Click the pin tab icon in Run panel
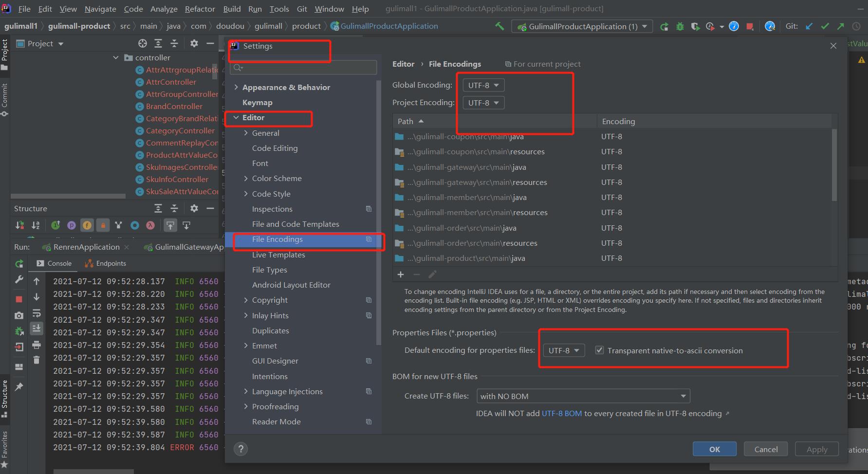 (x=19, y=386)
